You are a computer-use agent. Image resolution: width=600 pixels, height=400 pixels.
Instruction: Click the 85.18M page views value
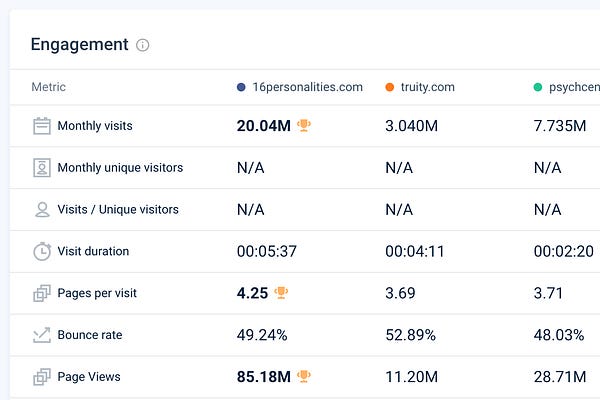click(264, 377)
